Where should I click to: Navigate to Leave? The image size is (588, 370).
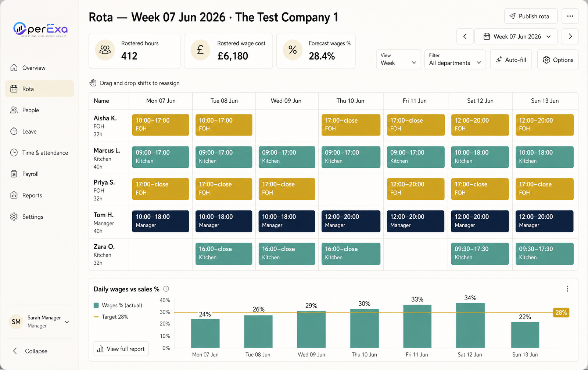(39, 131)
